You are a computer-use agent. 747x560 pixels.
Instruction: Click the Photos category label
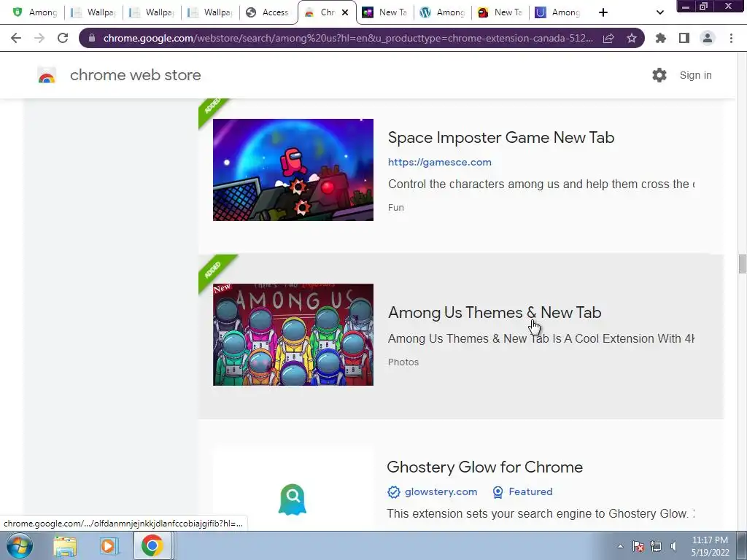click(x=403, y=362)
